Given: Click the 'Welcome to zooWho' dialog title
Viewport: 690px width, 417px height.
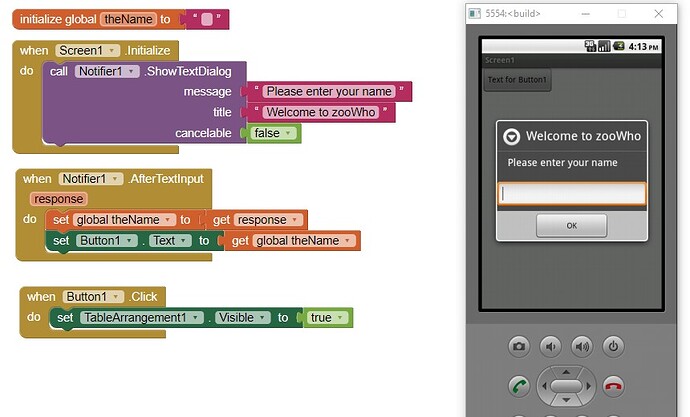Looking at the screenshot, I should coord(583,136).
